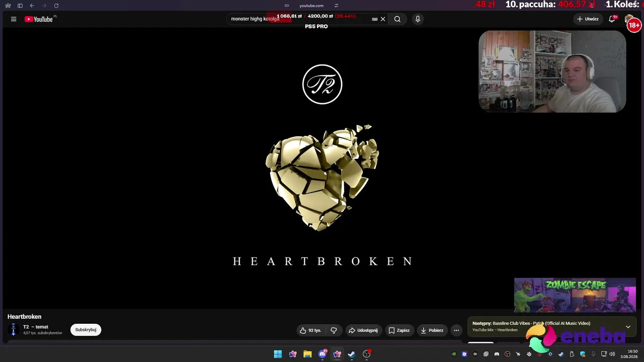Open Steam from the taskbar
The width and height of the screenshot is (644, 362).
[x=352, y=354]
